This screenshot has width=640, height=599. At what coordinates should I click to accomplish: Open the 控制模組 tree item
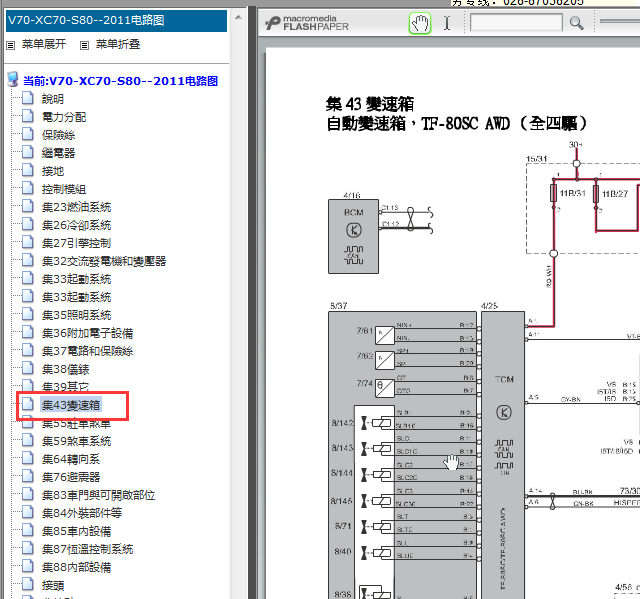(x=64, y=189)
